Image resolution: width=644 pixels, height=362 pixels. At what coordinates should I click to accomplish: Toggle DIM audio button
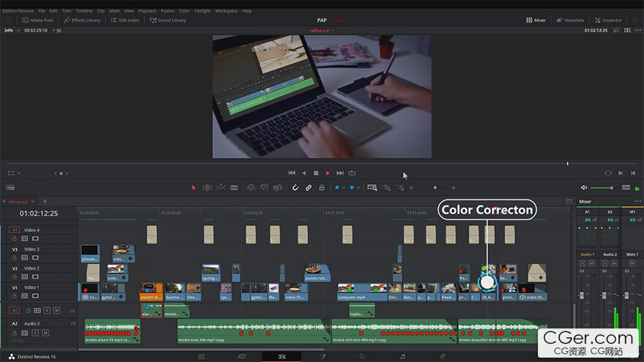(x=626, y=187)
